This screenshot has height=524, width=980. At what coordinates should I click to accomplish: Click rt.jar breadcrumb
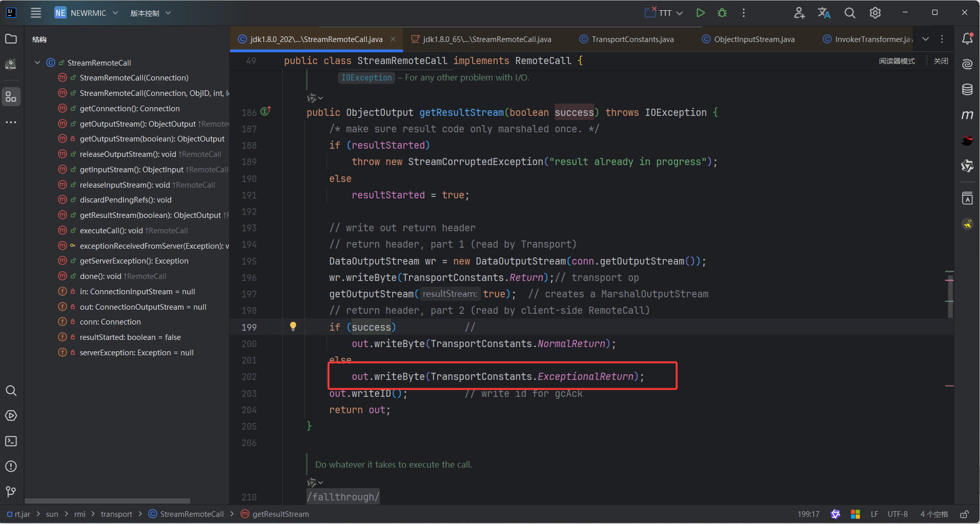coord(19,514)
